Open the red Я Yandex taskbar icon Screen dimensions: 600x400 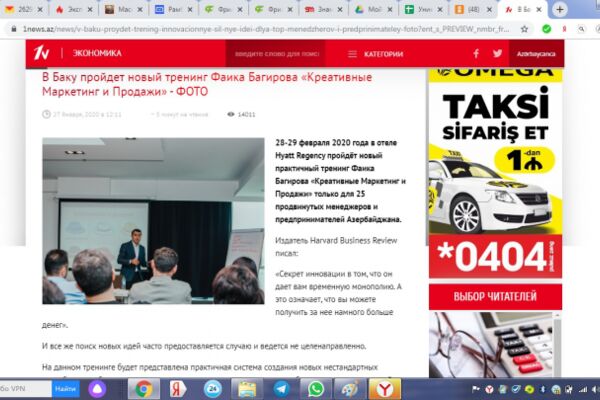pos(178,389)
